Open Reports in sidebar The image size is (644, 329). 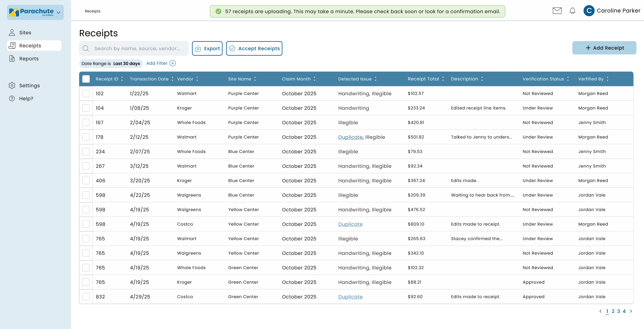(29, 59)
